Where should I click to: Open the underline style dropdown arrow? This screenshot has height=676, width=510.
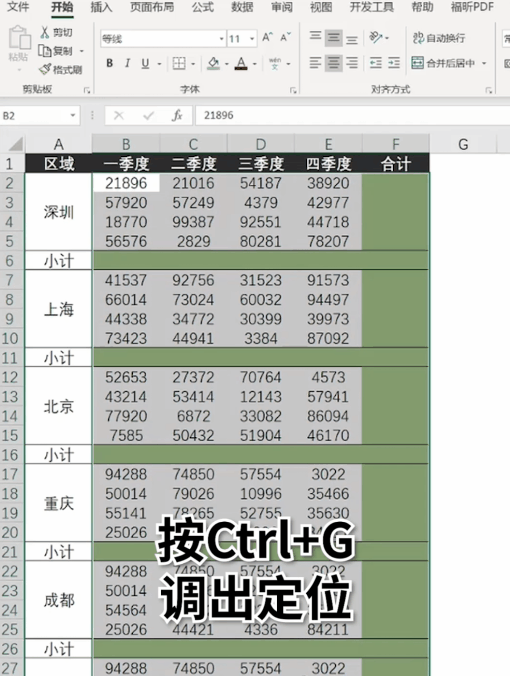(160, 64)
